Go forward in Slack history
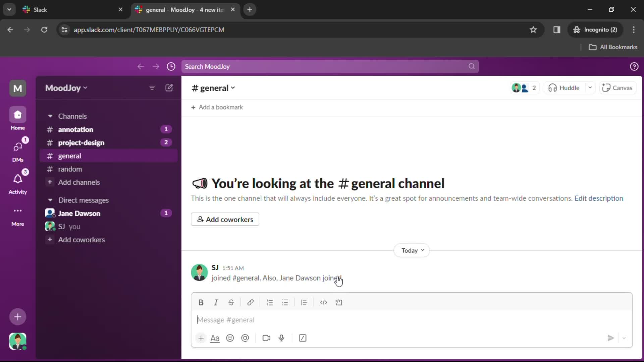The image size is (644, 362). [156, 66]
